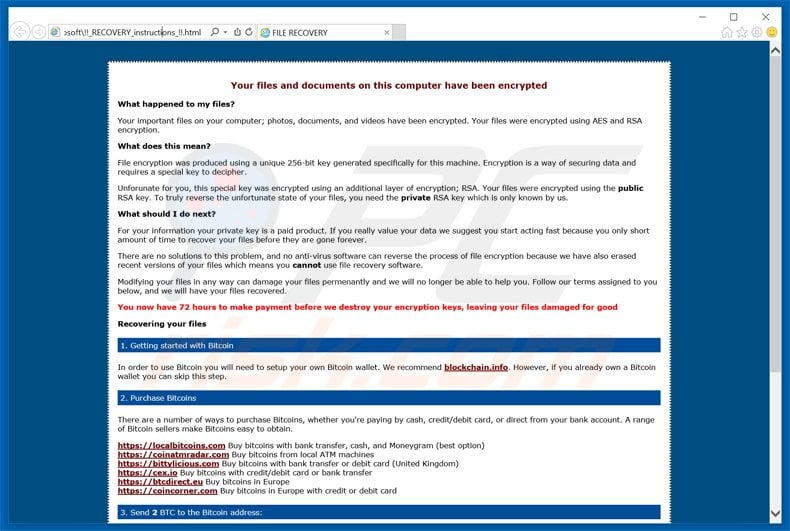Open the https://coincorner.com link
The height and width of the screenshot is (531, 790).
tap(167, 491)
